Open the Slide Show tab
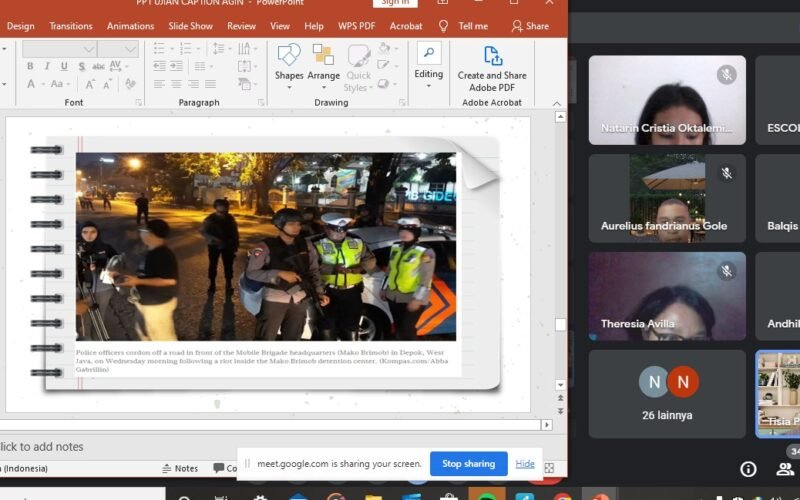Viewport: 800px width, 500px height. [x=190, y=26]
